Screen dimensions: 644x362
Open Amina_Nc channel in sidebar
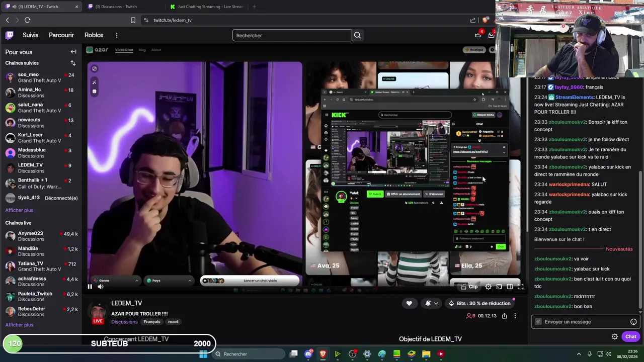click(x=40, y=93)
